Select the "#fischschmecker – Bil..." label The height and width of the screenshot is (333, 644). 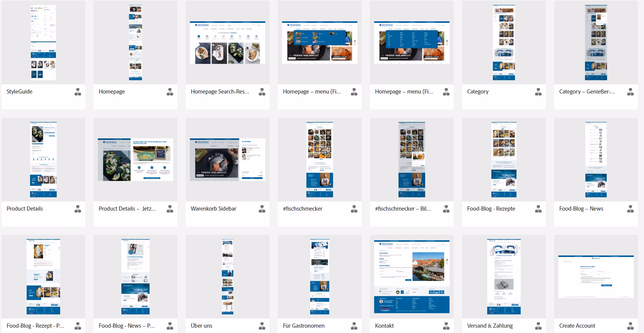pyautogui.click(x=403, y=209)
